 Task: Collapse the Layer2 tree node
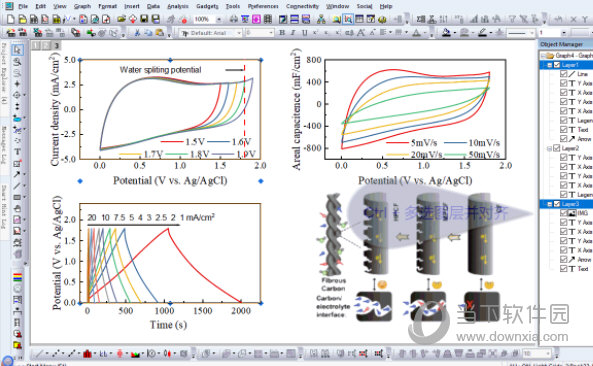(550, 148)
